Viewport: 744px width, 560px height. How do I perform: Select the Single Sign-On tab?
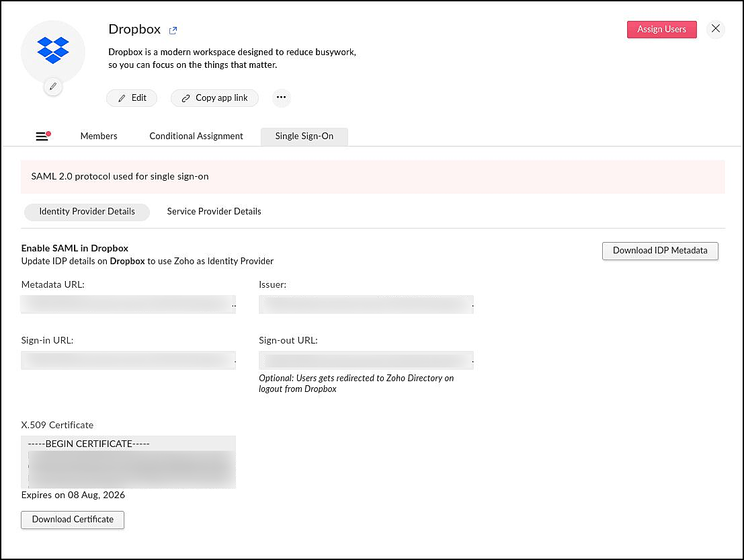(x=304, y=136)
